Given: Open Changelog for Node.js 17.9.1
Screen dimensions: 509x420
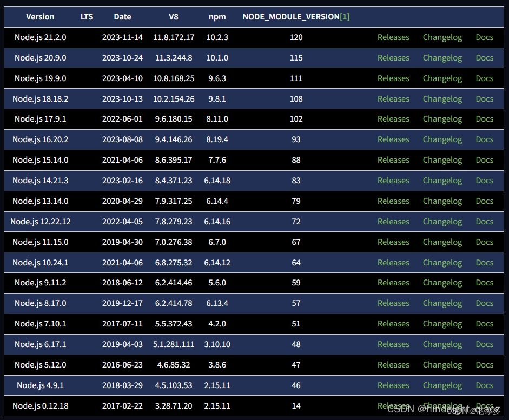Looking at the screenshot, I should click(442, 119).
